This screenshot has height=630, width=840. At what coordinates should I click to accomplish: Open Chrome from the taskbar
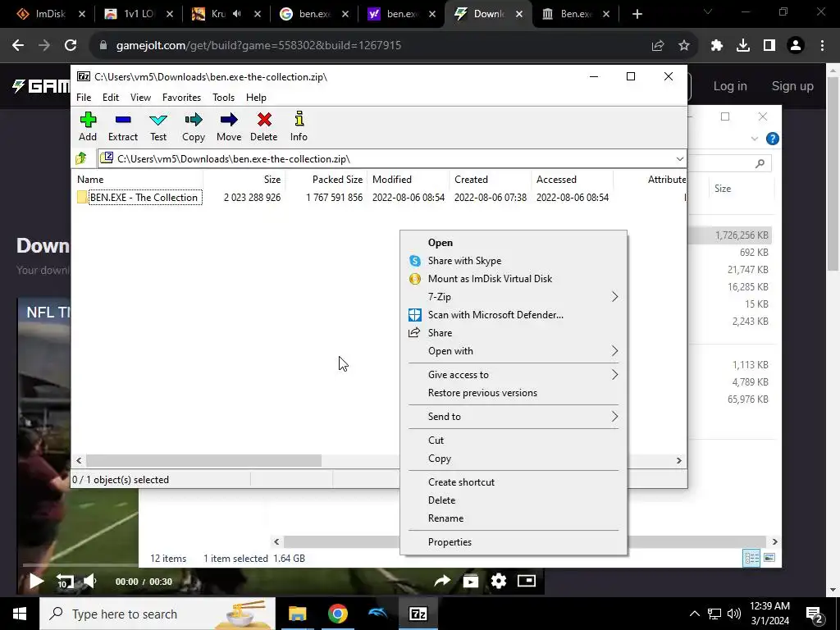pyautogui.click(x=337, y=614)
